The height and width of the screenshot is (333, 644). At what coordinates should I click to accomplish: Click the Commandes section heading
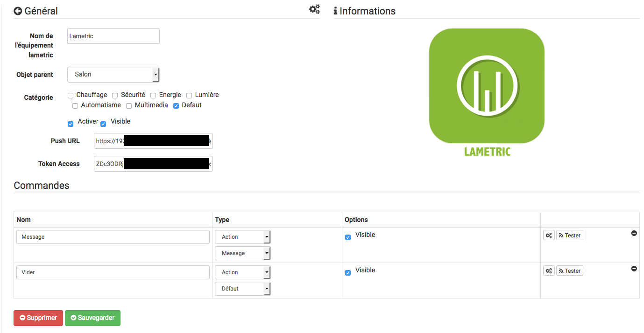pos(42,186)
